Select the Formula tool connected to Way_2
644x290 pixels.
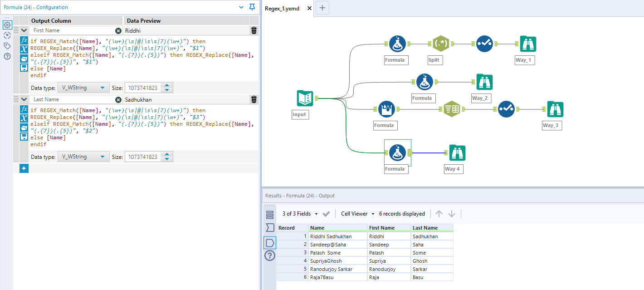tap(423, 82)
